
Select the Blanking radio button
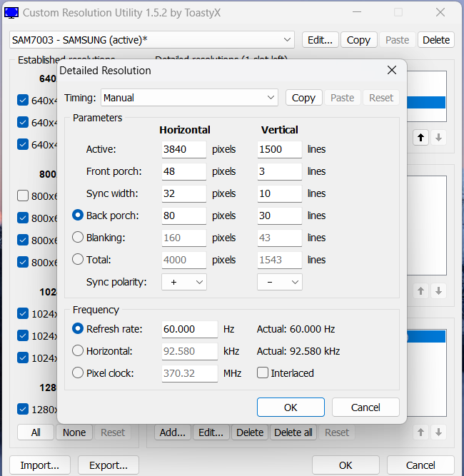coord(79,238)
